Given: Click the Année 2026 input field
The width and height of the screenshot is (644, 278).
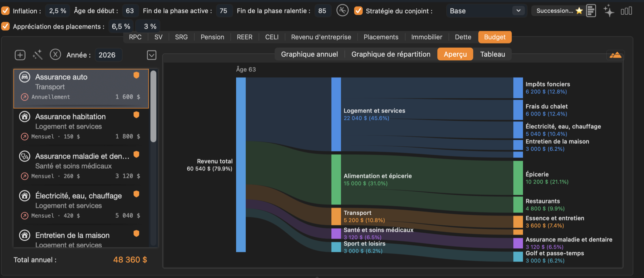Looking at the screenshot, I should pyautogui.click(x=108, y=55).
